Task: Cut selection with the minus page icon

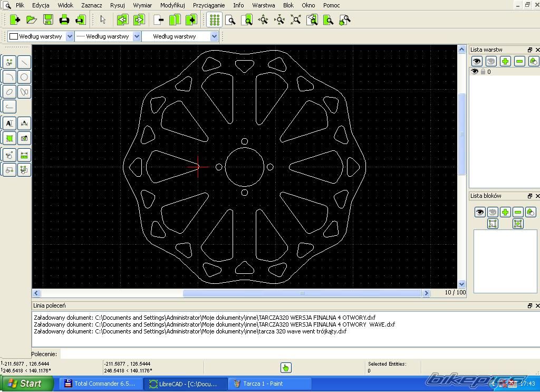Action: point(158,20)
